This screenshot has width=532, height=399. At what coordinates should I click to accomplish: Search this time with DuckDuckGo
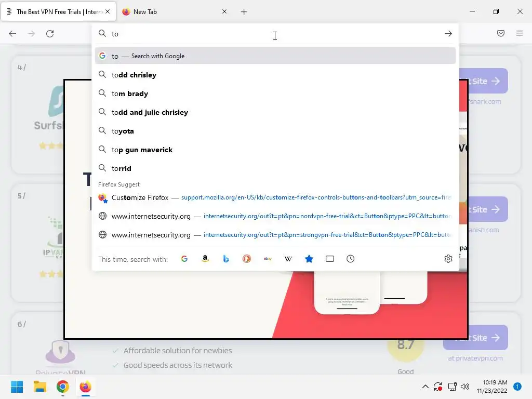(247, 259)
